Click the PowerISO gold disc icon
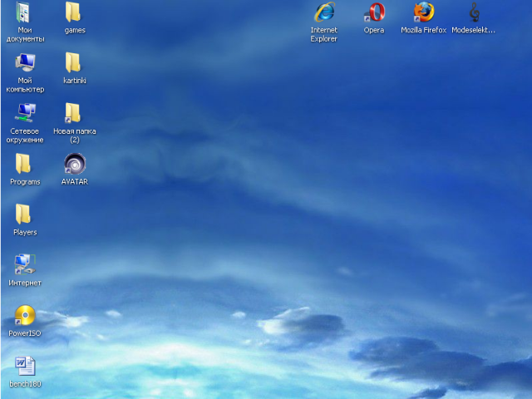This screenshot has width=532, height=399. tap(25, 315)
